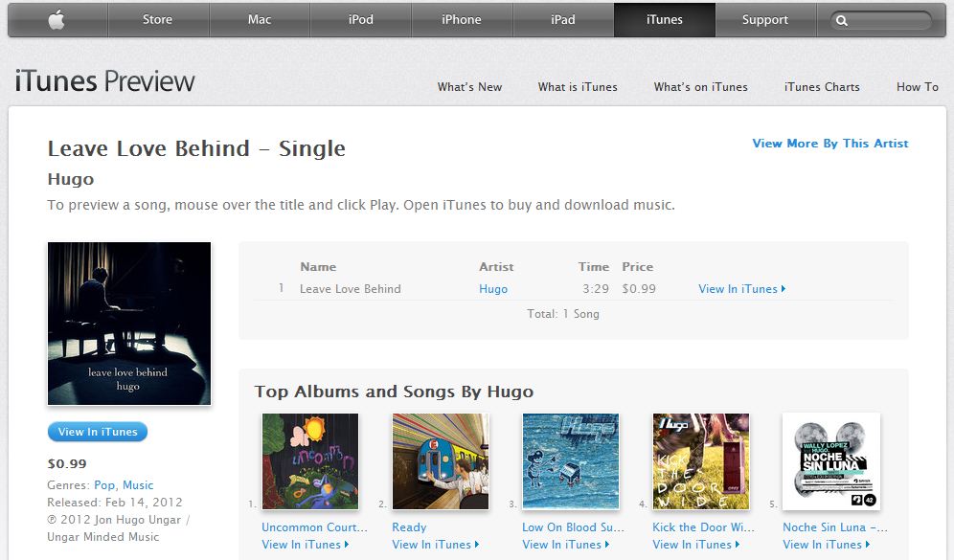954x560 pixels.
Task: Open the Kick the Door Wide artwork
Action: 701,461
